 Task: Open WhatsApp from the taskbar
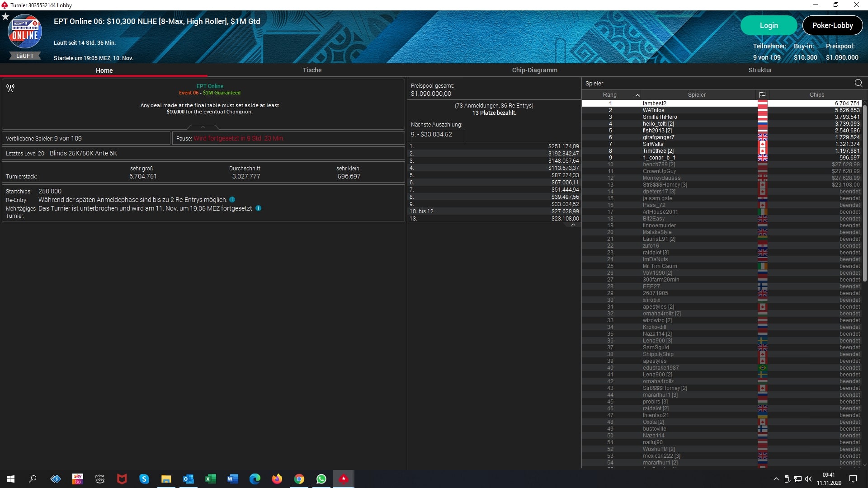pos(321,479)
